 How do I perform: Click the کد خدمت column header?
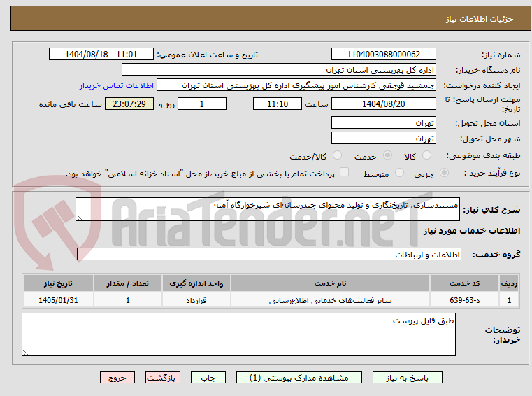tap(464, 283)
